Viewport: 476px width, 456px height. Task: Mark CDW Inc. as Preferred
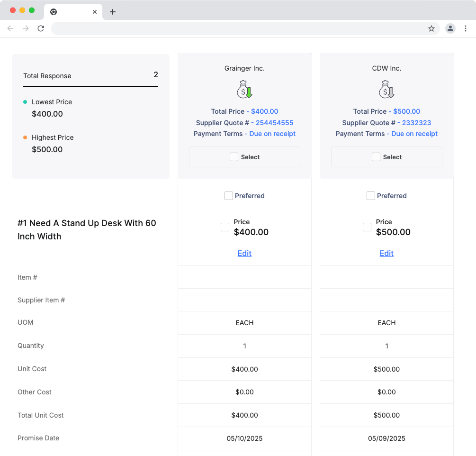(371, 196)
